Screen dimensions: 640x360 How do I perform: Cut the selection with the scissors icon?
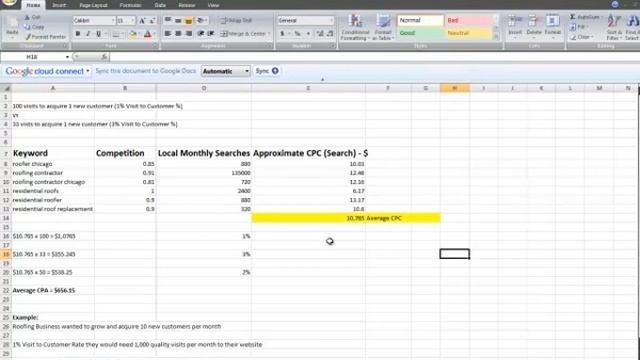click(32, 18)
